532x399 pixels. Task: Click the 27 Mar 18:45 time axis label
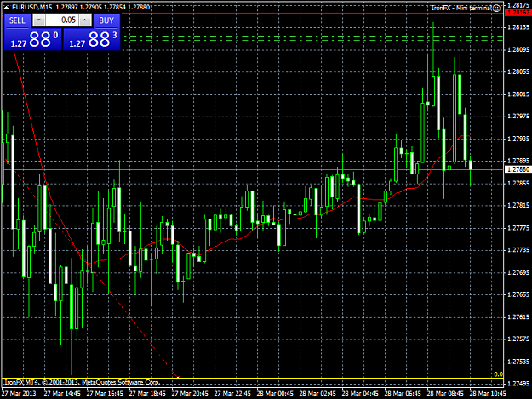coord(147,394)
